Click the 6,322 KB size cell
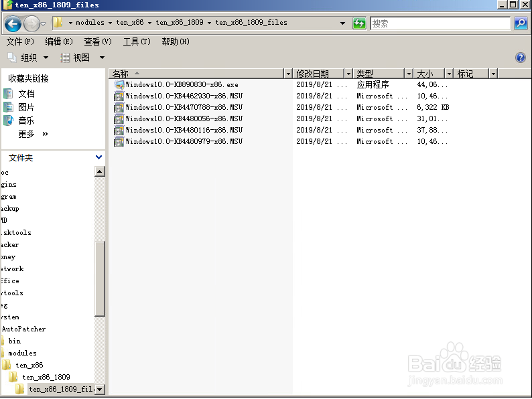The height and width of the screenshot is (399, 532). click(x=433, y=107)
